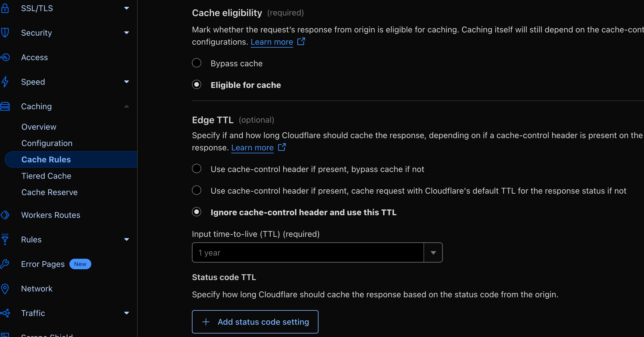The image size is (644, 337).
Task: Open the Tiered Cache submenu item
Action: tap(46, 176)
